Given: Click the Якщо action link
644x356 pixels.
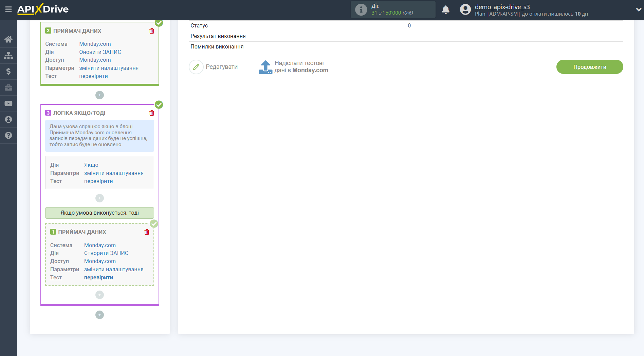Looking at the screenshot, I should pos(91,165).
